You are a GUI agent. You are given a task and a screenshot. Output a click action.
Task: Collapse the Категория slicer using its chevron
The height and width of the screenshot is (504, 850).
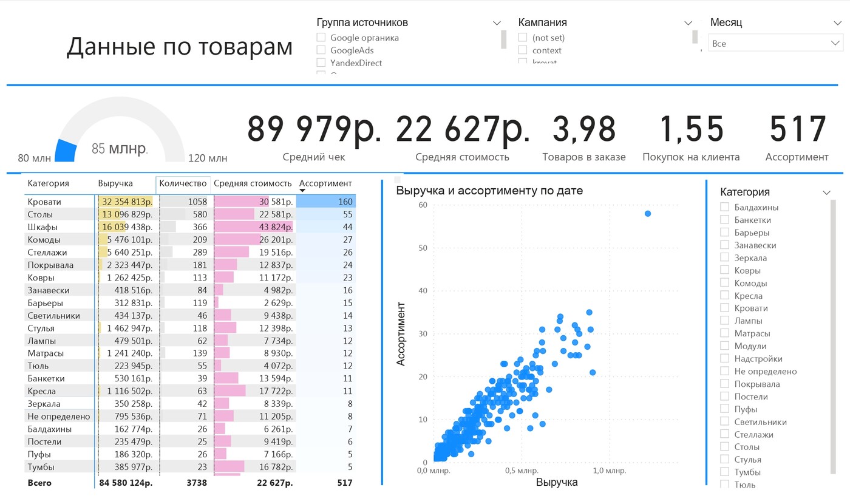point(826,192)
